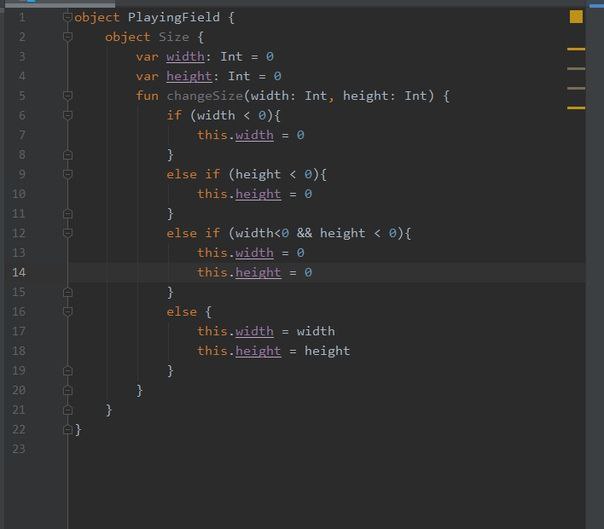Jump to the first yellow warning stripe
604x529 pixels.
(x=576, y=49)
